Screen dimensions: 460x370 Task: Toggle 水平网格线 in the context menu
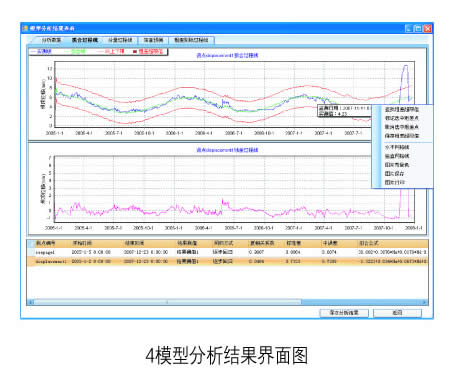tap(397, 147)
